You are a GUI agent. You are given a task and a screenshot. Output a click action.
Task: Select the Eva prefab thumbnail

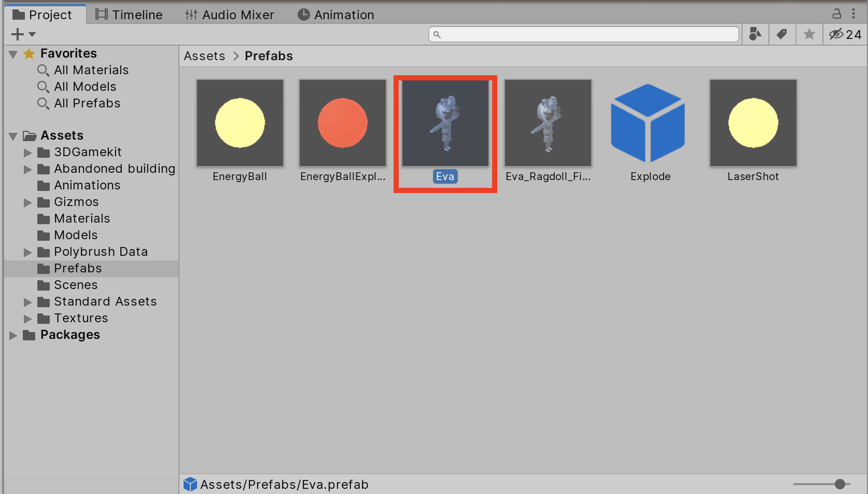(x=445, y=123)
